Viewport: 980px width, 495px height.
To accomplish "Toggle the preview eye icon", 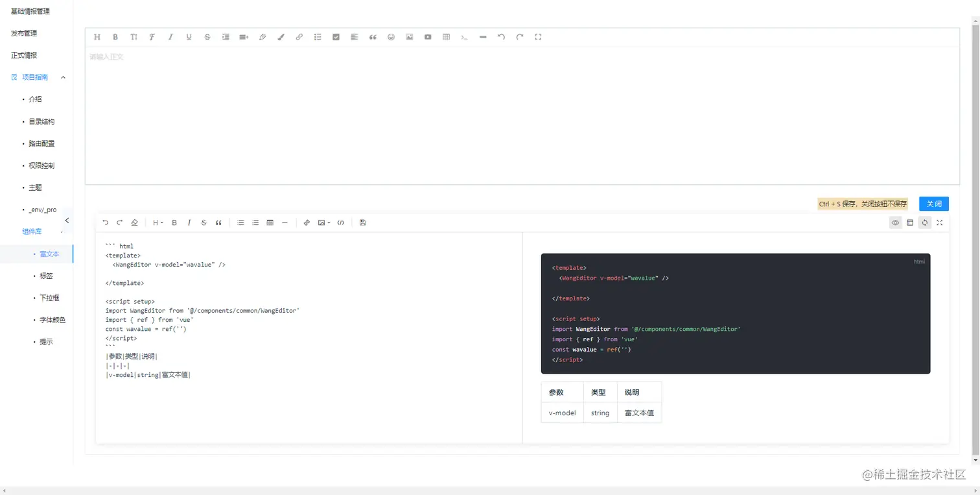I will coord(896,223).
